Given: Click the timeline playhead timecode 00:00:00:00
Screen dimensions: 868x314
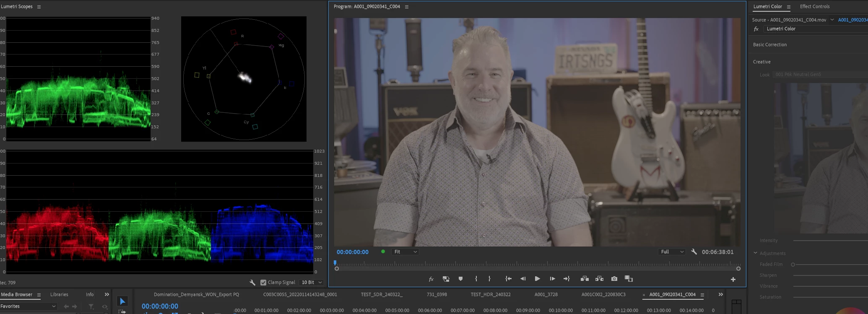Looking at the screenshot, I should coord(160,306).
